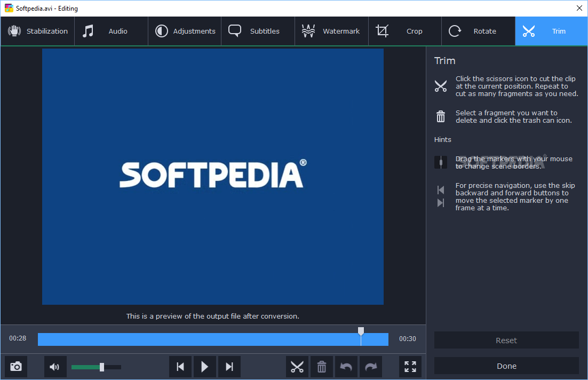
Task: Go to the Subtitles tab
Action: coord(258,31)
